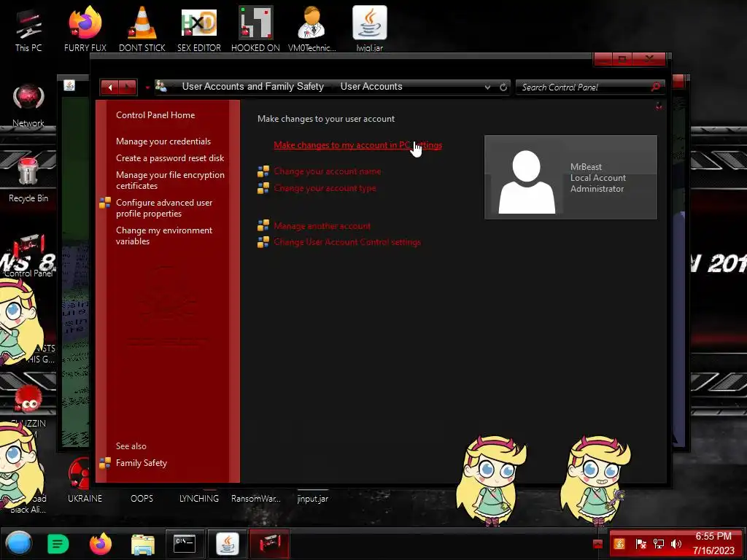The image size is (747, 560).
Task: Click the Start orb on taskbar
Action: pyautogui.click(x=18, y=543)
